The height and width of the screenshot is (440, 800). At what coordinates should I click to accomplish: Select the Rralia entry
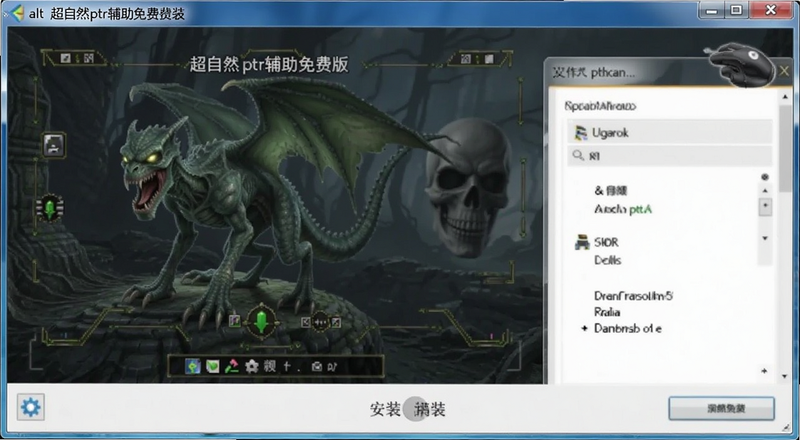(x=607, y=312)
